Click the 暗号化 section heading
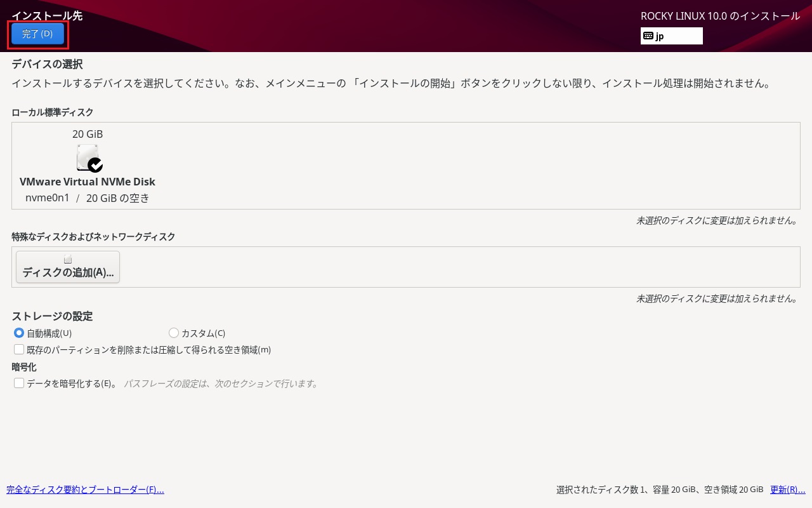This screenshot has width=812, height=508. pos(24,367)
